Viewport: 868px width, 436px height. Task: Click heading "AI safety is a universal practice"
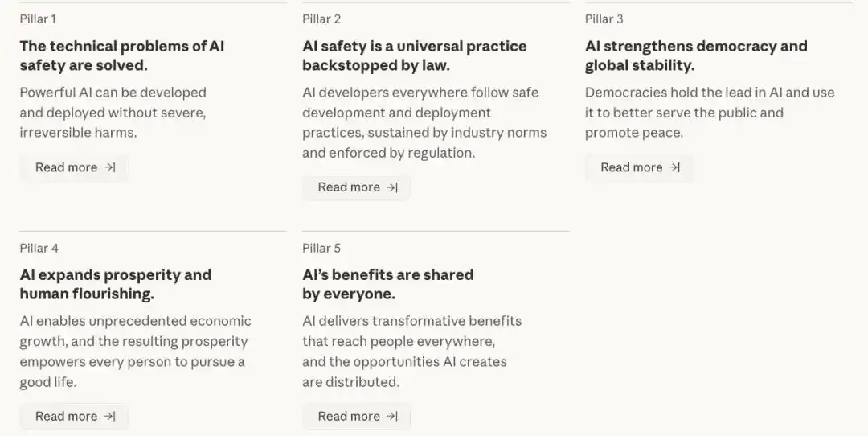click(x=415, y=56)
